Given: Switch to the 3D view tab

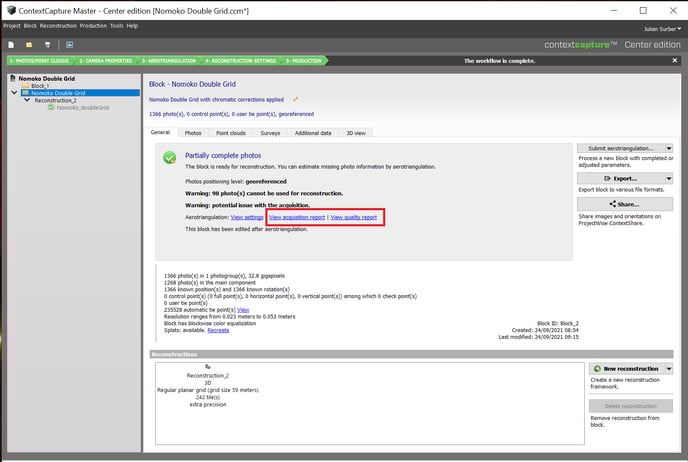Looking at the screenshot, I should 355,132.
